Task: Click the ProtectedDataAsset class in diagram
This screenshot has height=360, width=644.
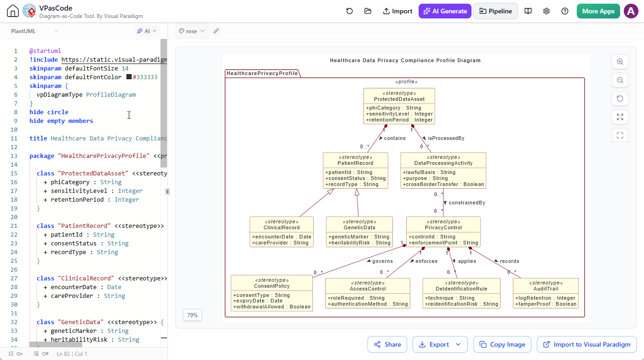Action: [x=399, y=106]
